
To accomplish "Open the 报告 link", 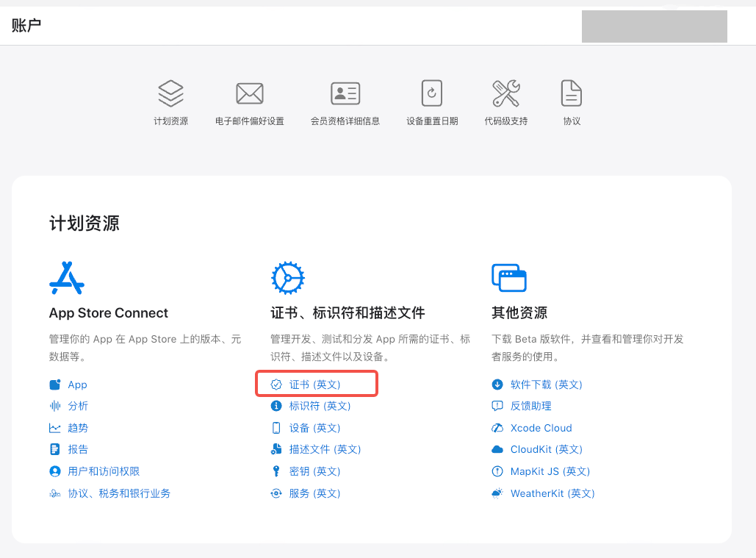I will tap(78, 449).
